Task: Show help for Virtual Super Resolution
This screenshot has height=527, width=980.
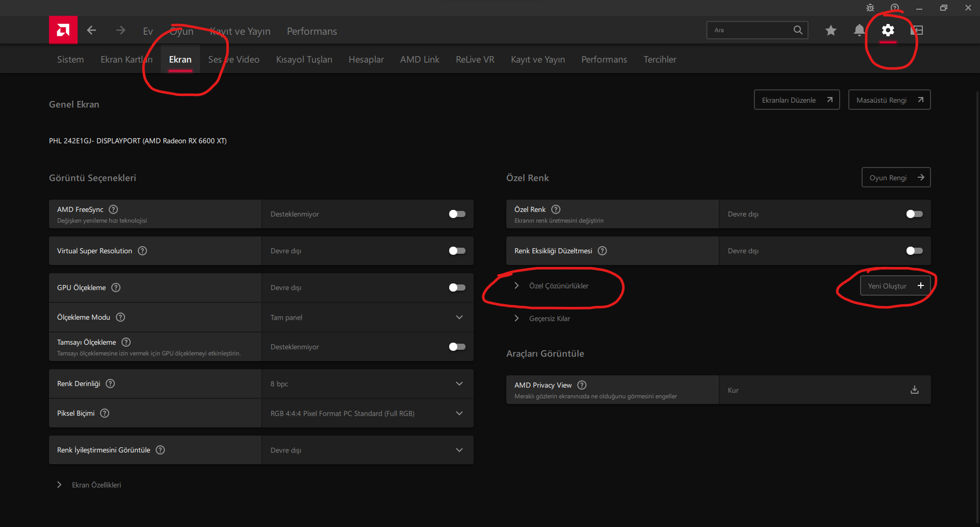Action: (142, 251)
